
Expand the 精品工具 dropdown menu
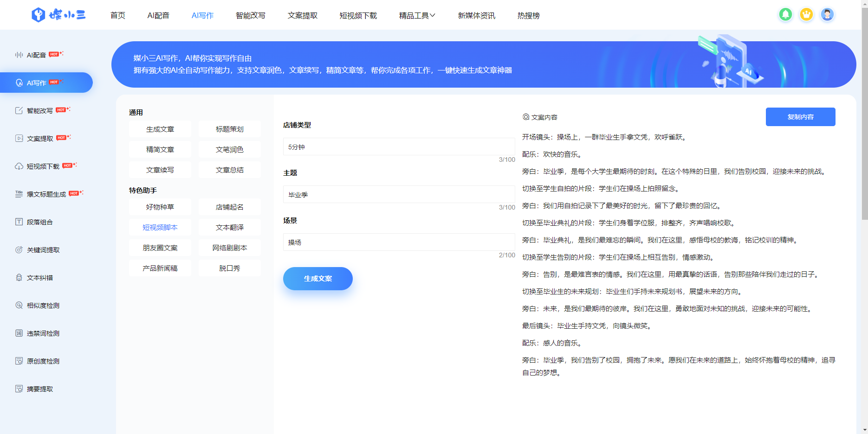pyautogui.click(x=417, y=15)
